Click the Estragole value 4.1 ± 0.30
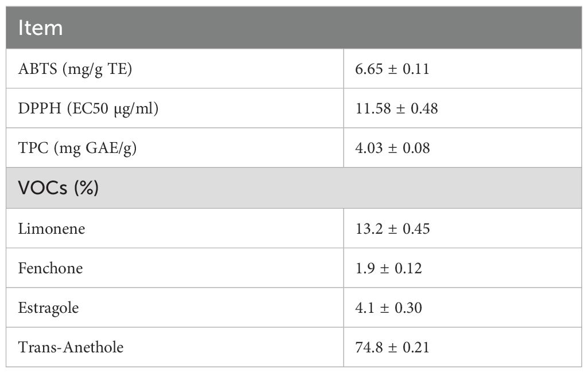This screenshot has width=588, height=373. 388,308
